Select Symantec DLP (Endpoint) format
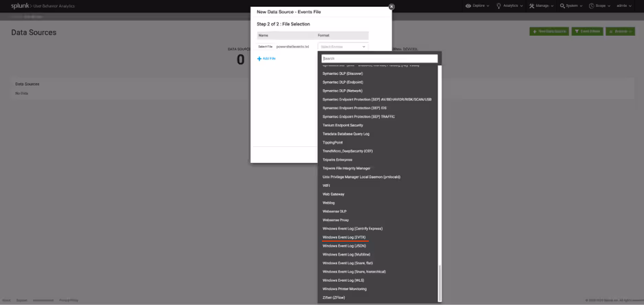 click(343, 82)
